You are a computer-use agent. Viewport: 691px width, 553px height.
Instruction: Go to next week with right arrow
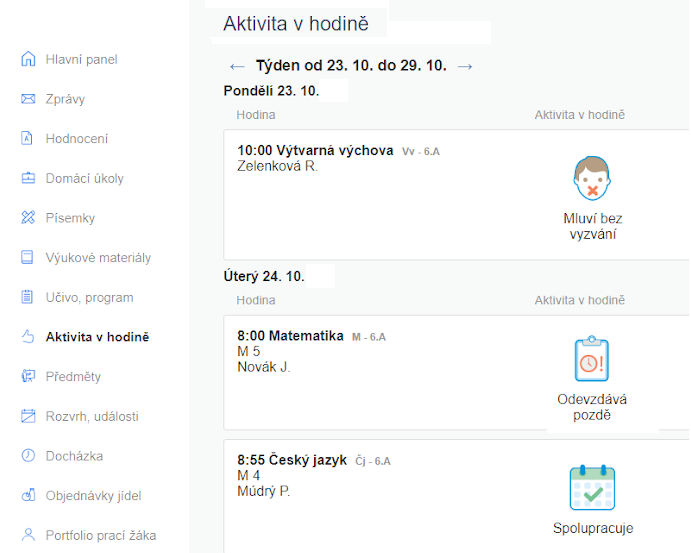point(464,67)
